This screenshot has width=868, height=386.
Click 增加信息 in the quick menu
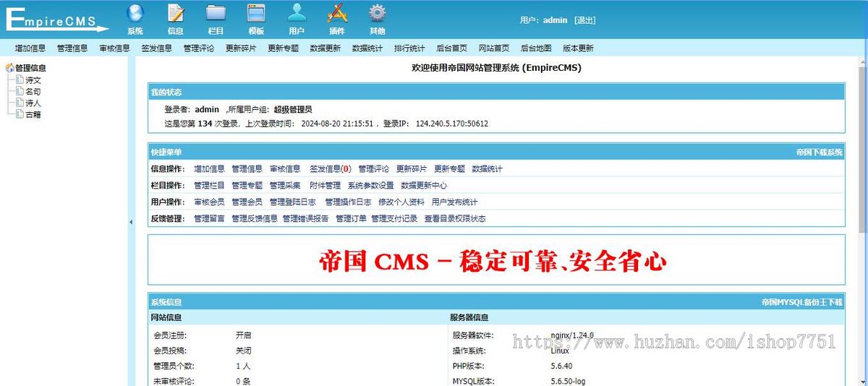[x=209, y=169]
